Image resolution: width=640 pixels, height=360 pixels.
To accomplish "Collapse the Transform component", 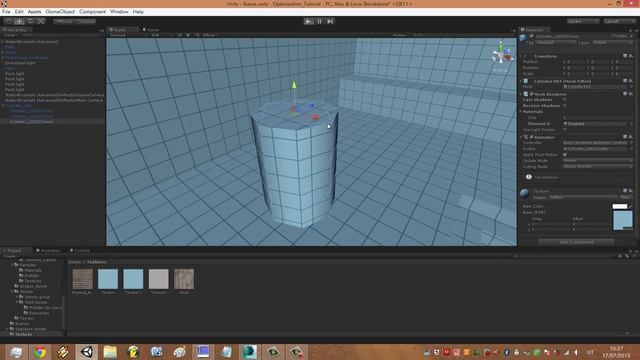I will 521,56.
